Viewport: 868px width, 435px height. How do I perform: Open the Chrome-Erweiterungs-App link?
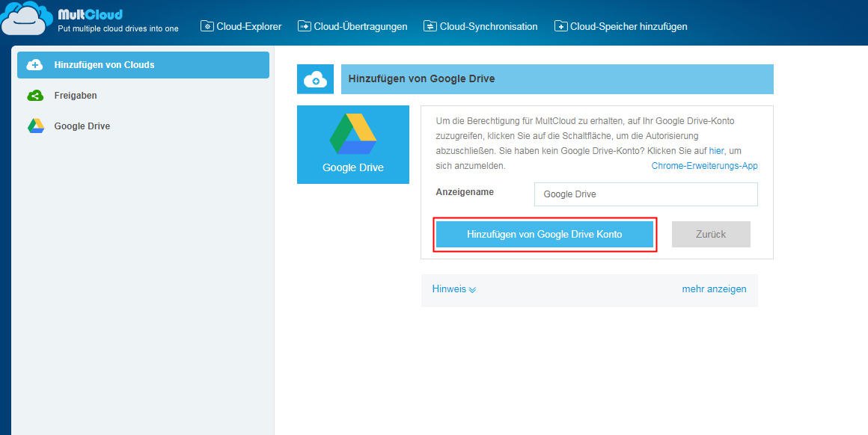[x=705, y=166]
